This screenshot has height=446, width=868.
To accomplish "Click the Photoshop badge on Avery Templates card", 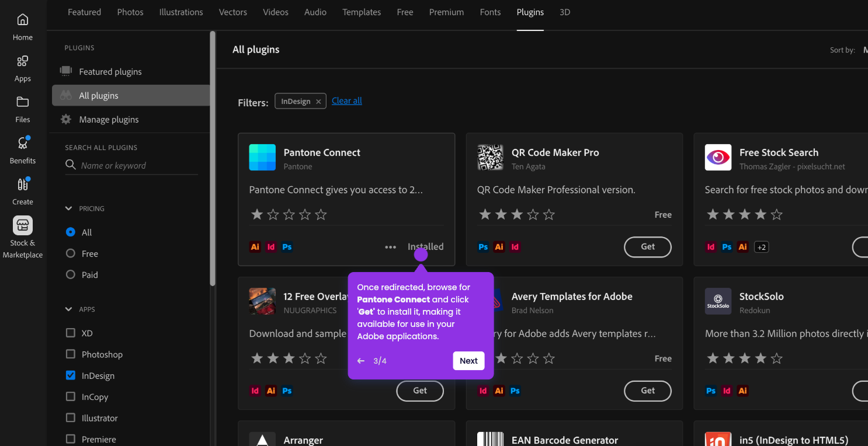I will (515, 391).
